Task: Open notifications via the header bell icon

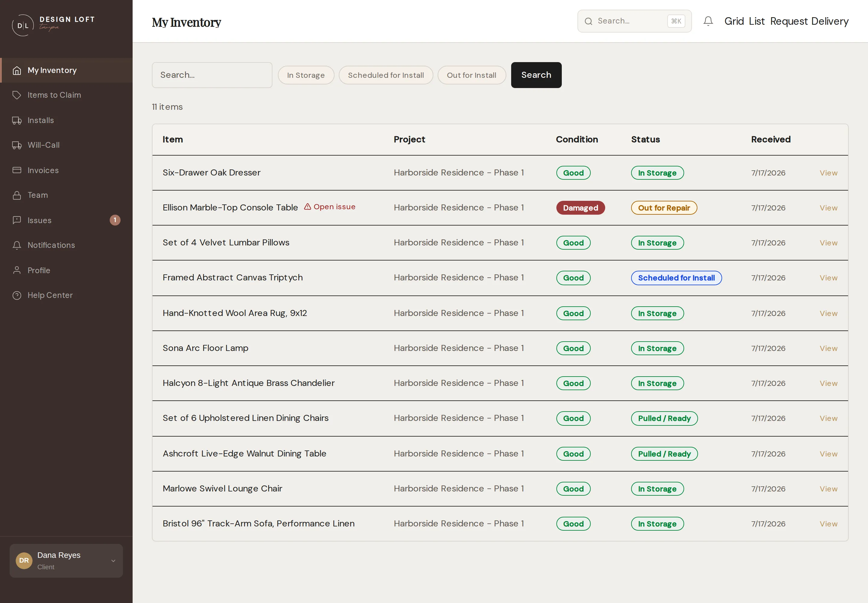Action: pyautogui.click(x=708, y=21)
